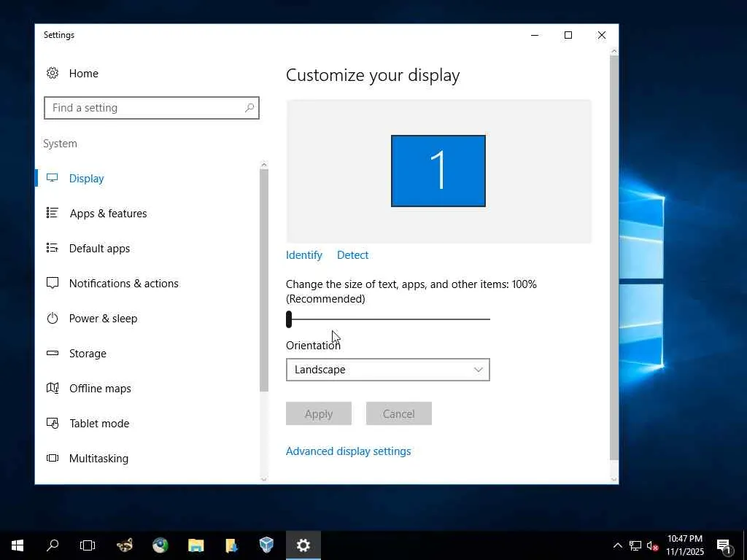Click the search magnifier in Find a setting
The image size is (747, 560).
[x=249, y=108]
